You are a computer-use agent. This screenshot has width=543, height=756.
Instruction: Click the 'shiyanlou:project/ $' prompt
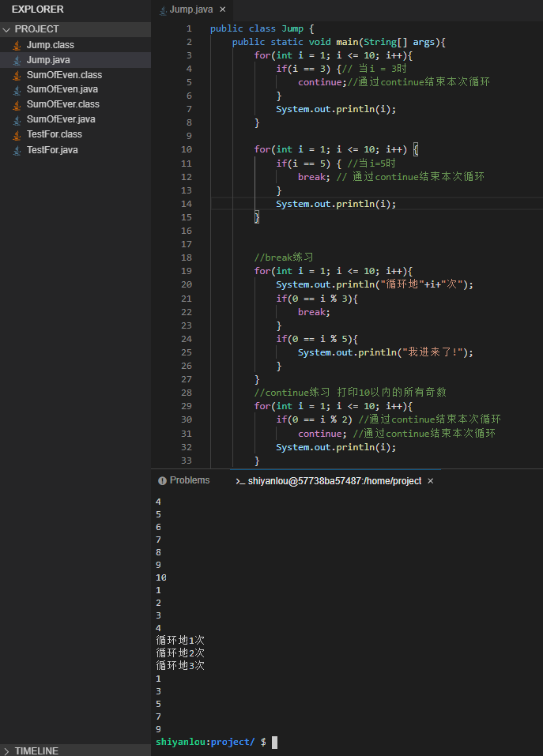click(x=211, y=742)
